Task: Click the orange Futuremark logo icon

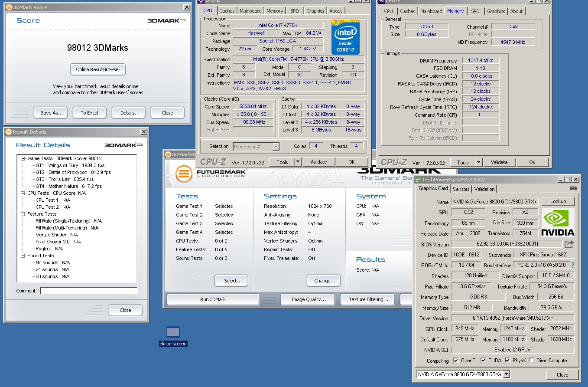Action: [x=184, y=174]
